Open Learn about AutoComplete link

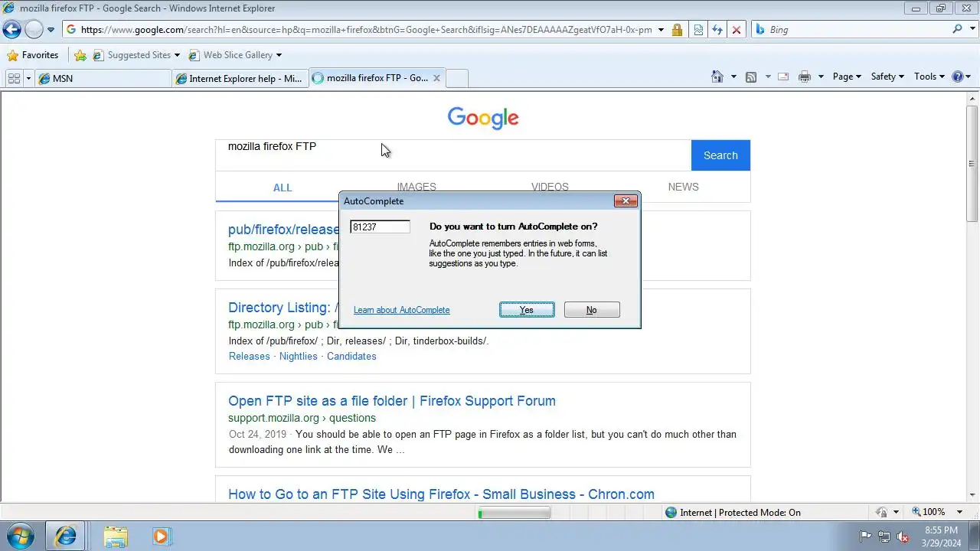pyautogui.click(x=402, y=310)
